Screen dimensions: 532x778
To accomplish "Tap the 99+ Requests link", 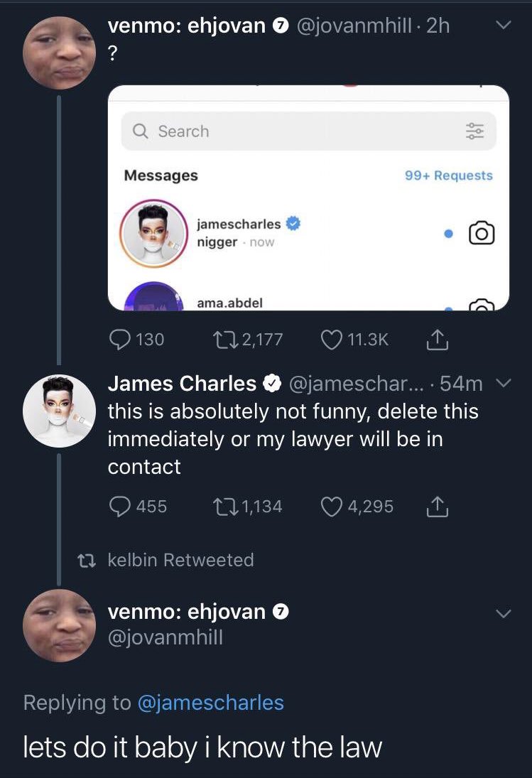I will click(x=448, y=175).
